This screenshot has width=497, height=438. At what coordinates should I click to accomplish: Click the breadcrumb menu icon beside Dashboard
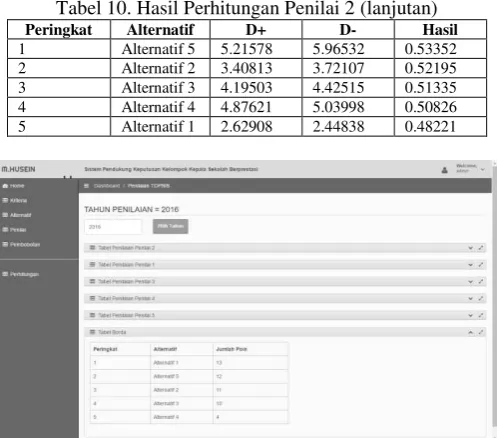(x=86, y=186)
